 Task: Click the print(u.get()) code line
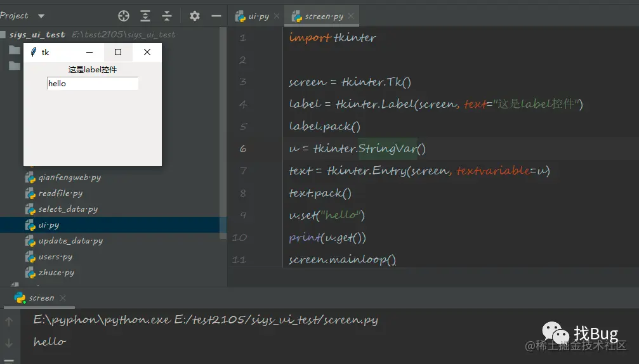(x=327, y=237)
